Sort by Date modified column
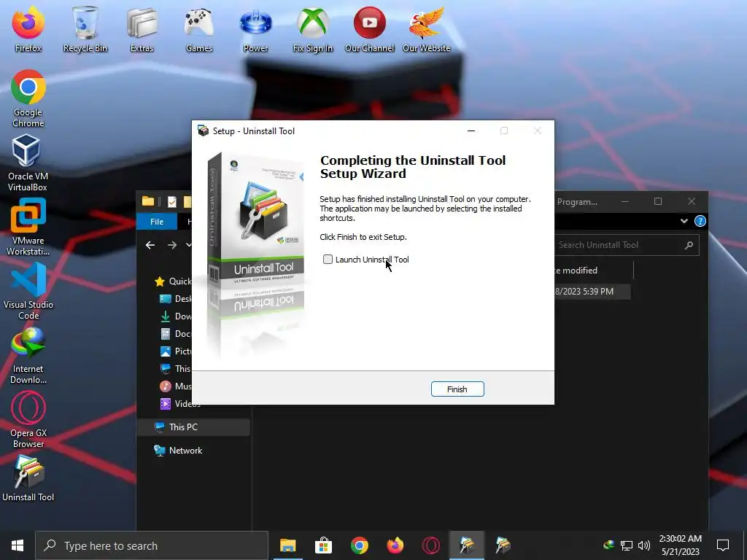 click(593, 271)
